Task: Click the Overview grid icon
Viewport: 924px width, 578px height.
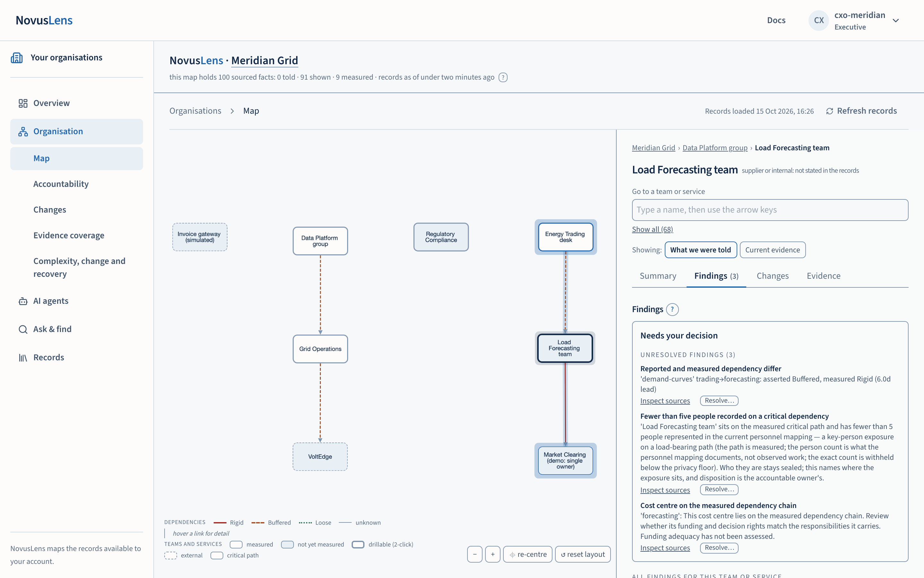Action: 23,103
